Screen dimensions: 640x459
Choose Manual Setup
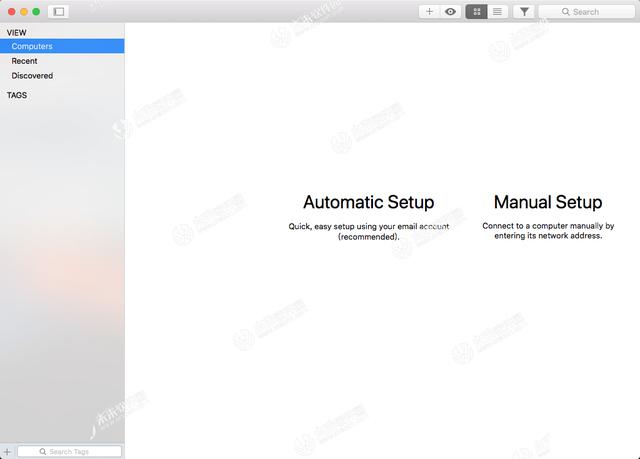(547, 202)
